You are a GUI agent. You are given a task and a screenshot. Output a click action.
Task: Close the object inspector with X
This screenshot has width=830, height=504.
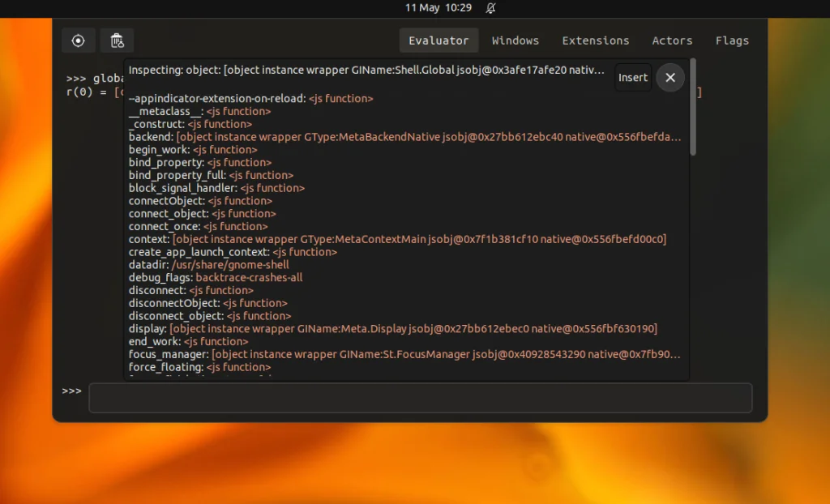pyautogui.click(x=670, y=77)
